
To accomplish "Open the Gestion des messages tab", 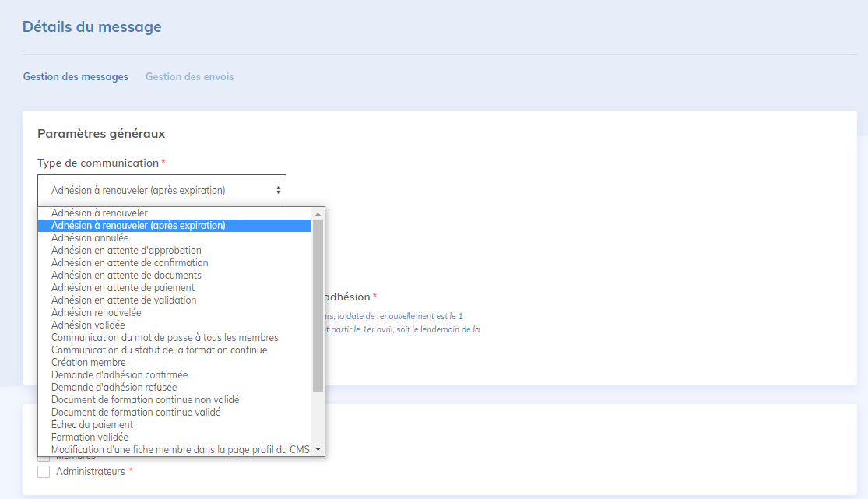I will tap(76, 77).
